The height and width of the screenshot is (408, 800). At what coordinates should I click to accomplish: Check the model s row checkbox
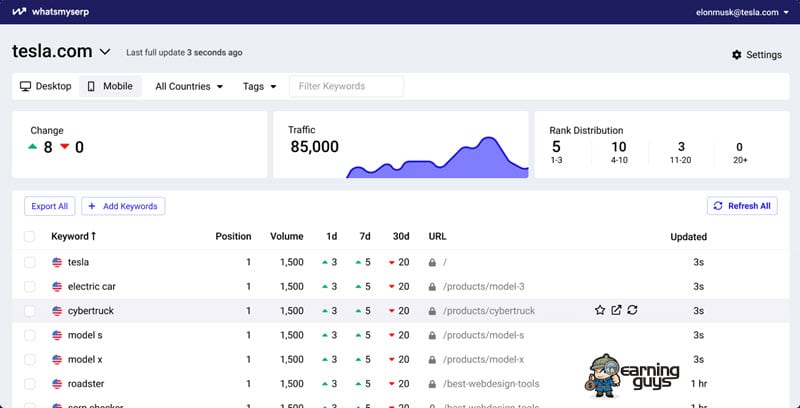30,335
